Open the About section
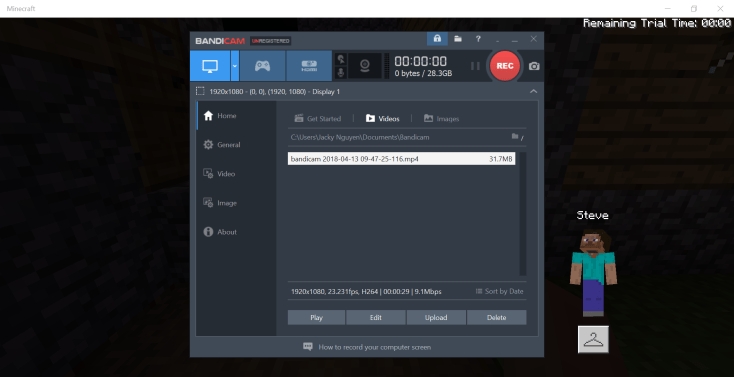The image size is (734, 377). click(x=236, y=232)
